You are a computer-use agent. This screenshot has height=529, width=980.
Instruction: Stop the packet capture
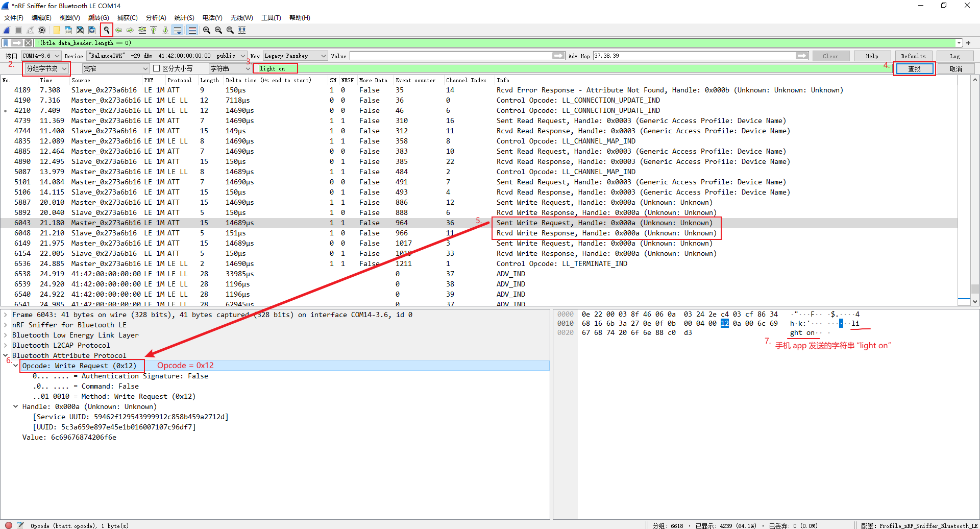coord(18,30)
